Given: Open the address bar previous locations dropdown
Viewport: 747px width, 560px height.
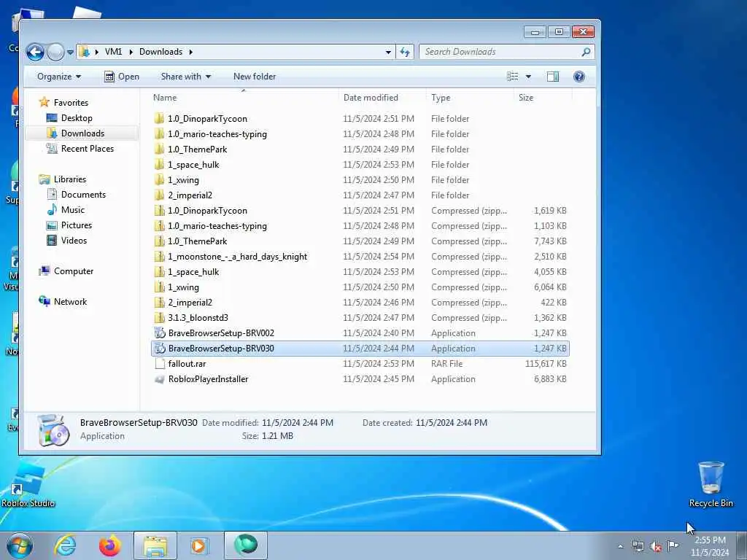Looking at the screenshot, I should [x=388, y=52].
